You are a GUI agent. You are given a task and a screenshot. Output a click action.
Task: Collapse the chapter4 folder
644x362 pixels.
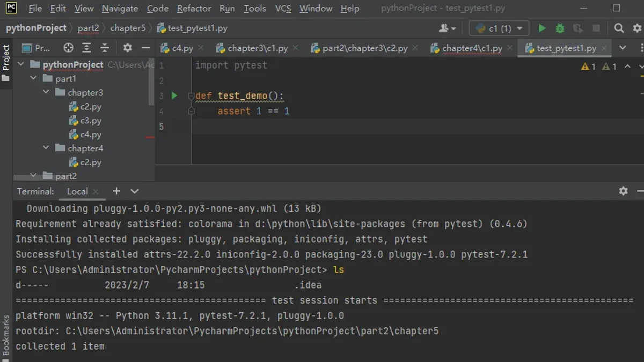click(46, 148)
